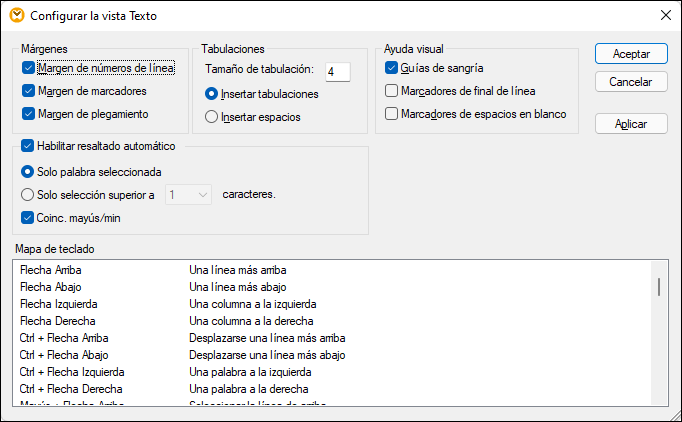Click the Tamaño de tabulación field

(336, 70)
